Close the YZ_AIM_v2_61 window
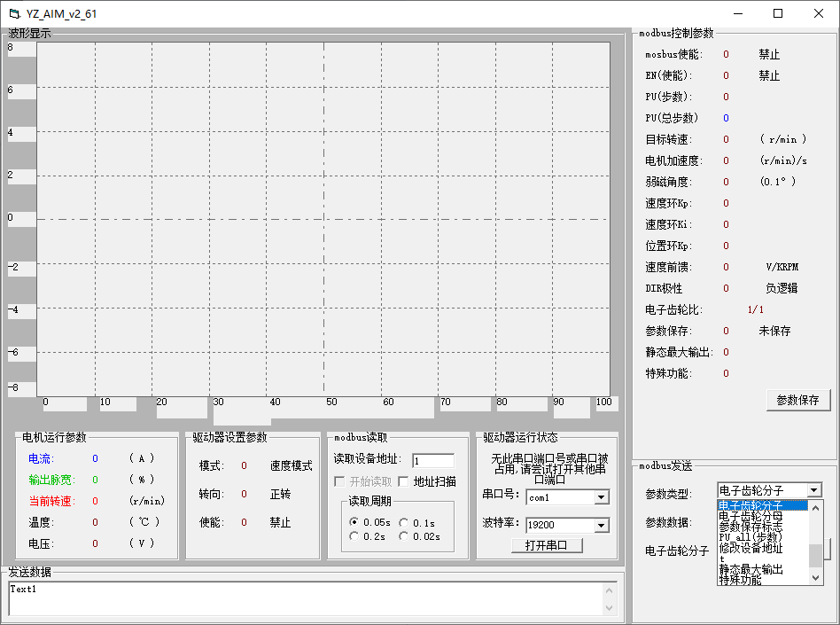This screenshot has width=840, height=625. [819, 13]
